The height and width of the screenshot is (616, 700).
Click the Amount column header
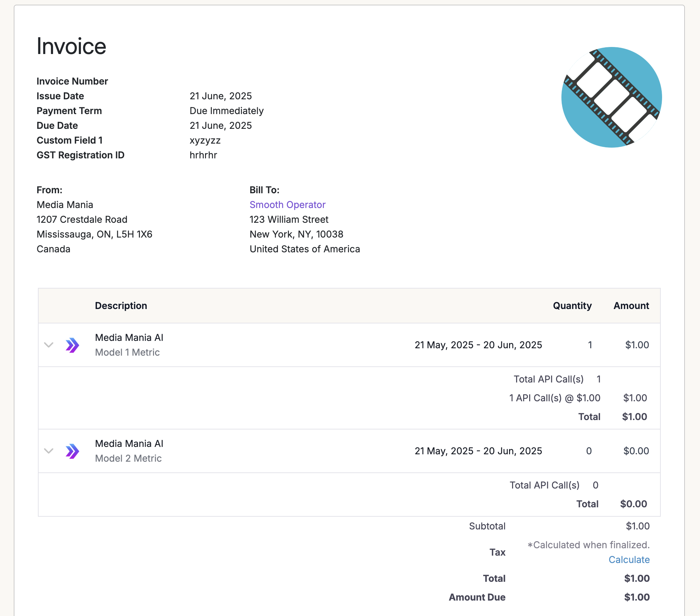click(x=631, y=305)
